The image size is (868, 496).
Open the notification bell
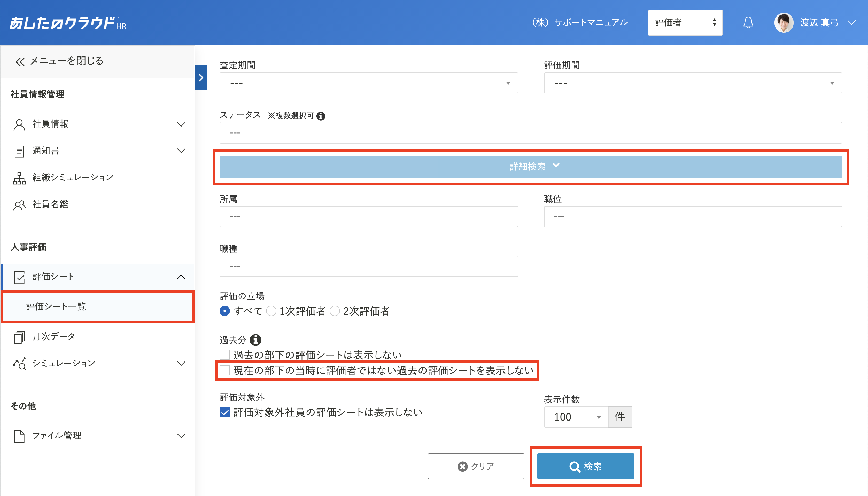[748, 22]
